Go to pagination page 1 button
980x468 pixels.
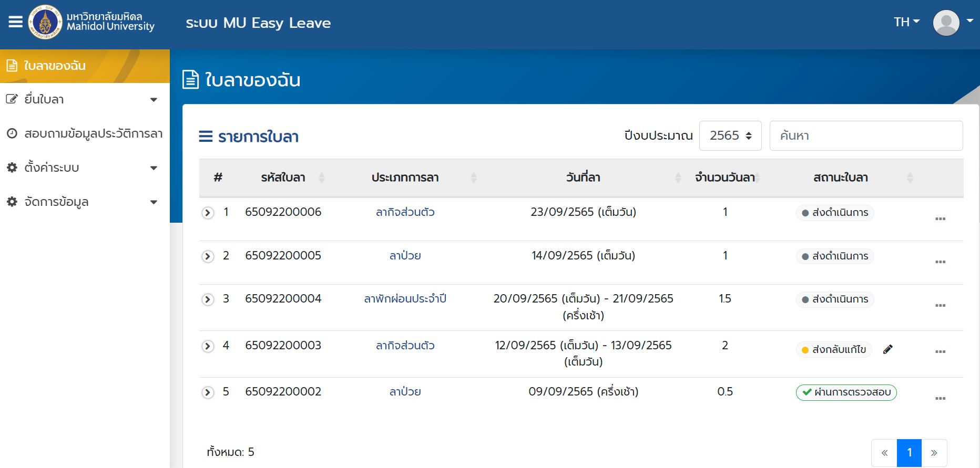pyautogui.click(x=909, y=453)
